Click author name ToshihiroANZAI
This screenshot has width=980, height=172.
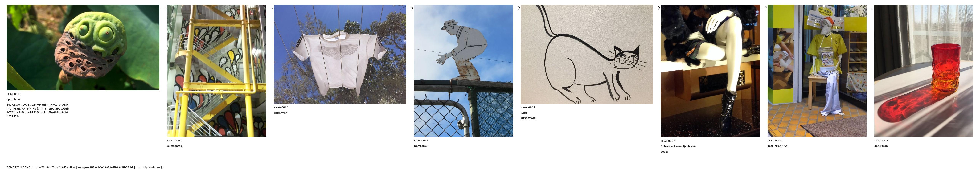(x=778, y=146)
